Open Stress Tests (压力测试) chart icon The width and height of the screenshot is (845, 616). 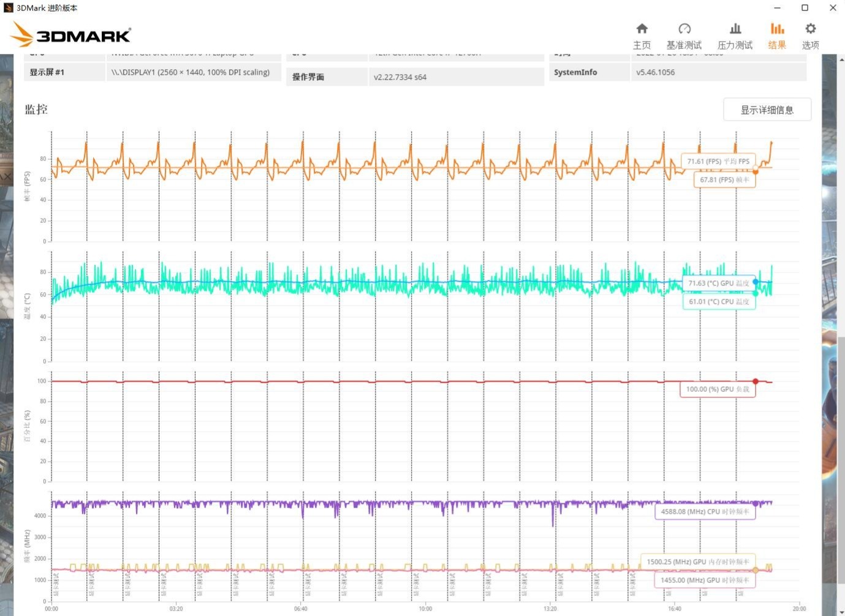pos(735,29)
